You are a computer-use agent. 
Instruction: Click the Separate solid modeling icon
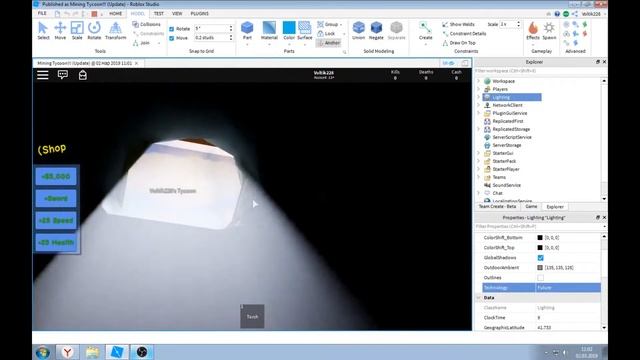[396, 31]
